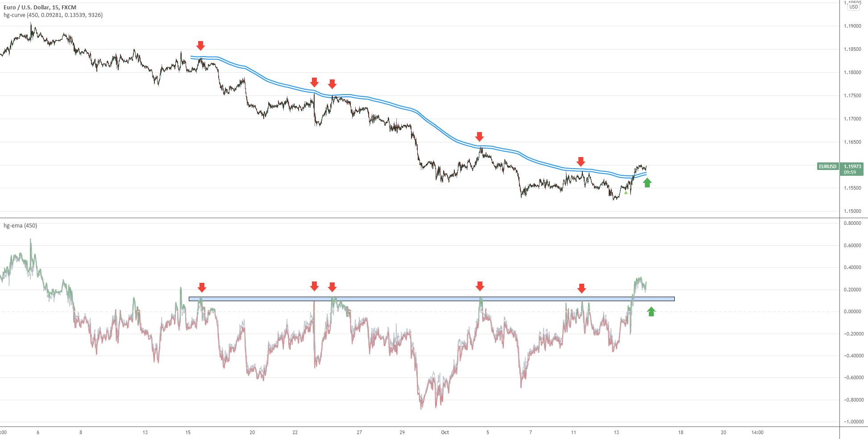Click the 0.00000 indicator axis label
Image resolution: width=868 pixels, height=439 pixels.
click(x=852, y=311)
